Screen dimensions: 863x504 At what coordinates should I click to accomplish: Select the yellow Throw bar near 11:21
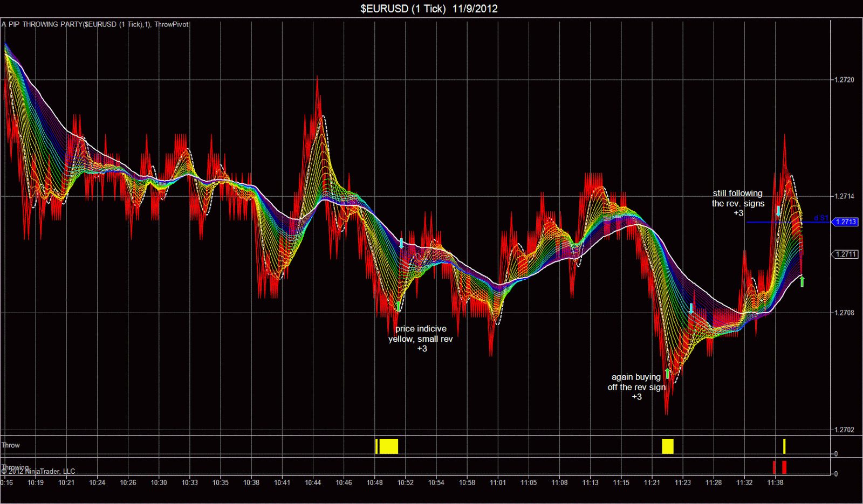[x=668, y=446]
